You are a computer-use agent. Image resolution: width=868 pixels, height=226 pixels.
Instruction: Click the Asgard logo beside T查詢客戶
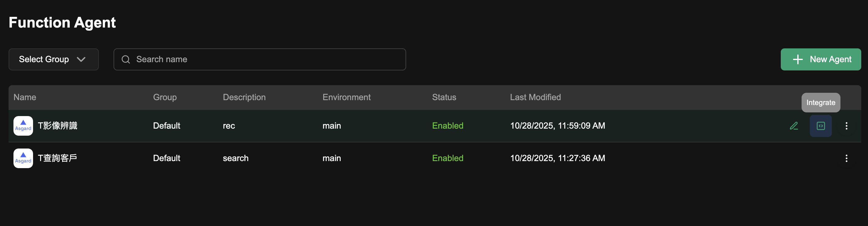pyautogui.click(x=23, y=158)
